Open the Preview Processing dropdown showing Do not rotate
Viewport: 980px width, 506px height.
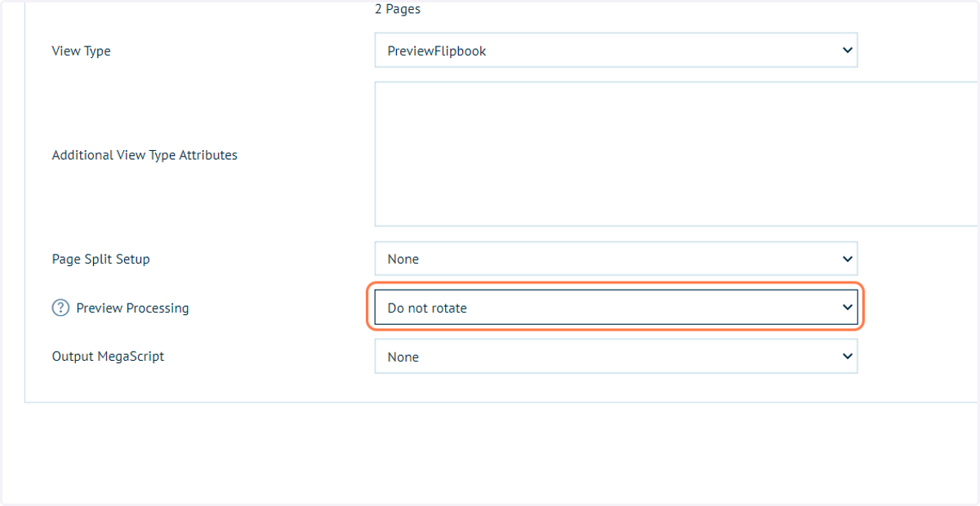click(616, 308)
